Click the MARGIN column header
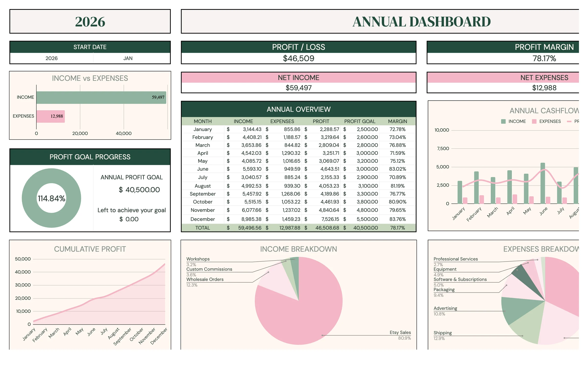 (x=397, y=121)
